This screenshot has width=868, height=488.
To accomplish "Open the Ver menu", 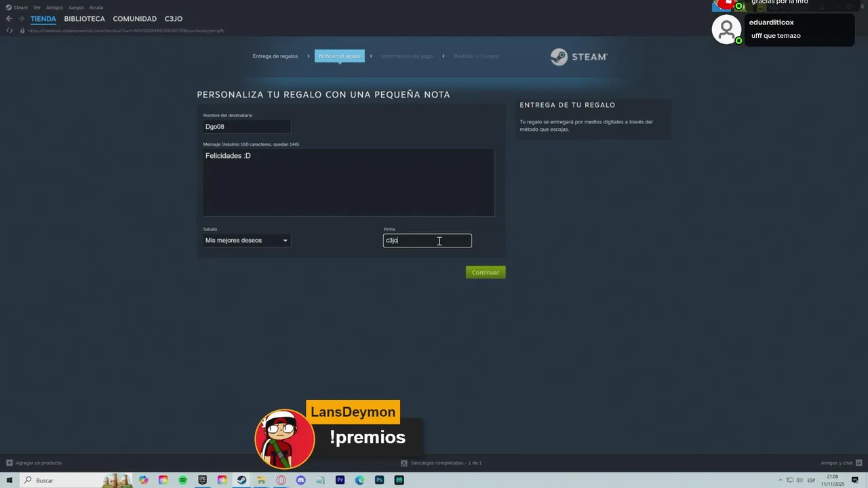I will click(37, 7).
